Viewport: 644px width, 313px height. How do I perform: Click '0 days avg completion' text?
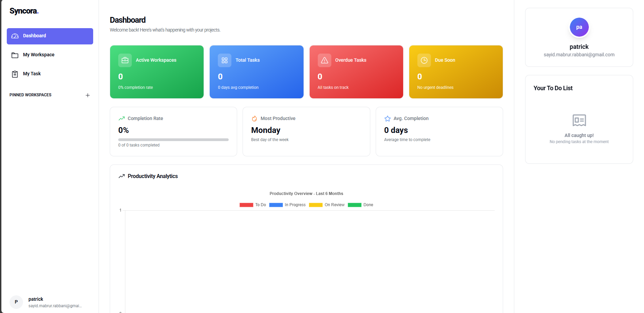pos(238,87)
